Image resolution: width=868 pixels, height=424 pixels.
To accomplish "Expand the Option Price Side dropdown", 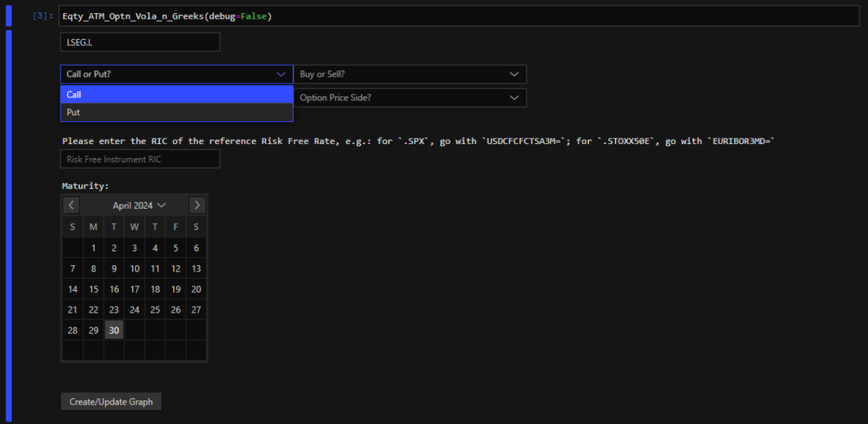I will coord(410,98).
